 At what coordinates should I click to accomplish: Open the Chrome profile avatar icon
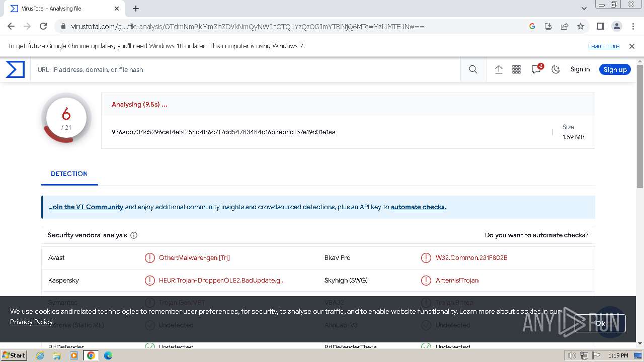(616, 26)
